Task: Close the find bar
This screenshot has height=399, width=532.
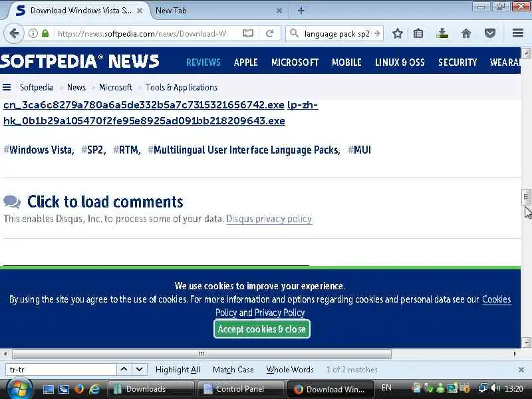Action: pos(521,370)
